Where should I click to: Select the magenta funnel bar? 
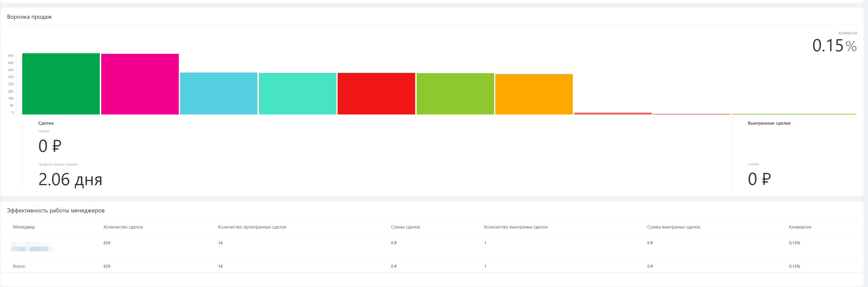(140, 84)
